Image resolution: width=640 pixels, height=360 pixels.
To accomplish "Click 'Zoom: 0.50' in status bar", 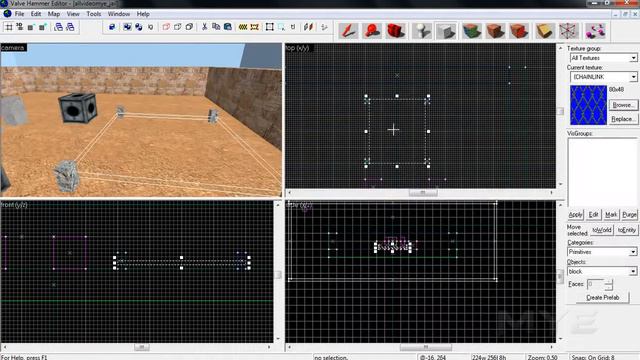I will coord(542,357).
